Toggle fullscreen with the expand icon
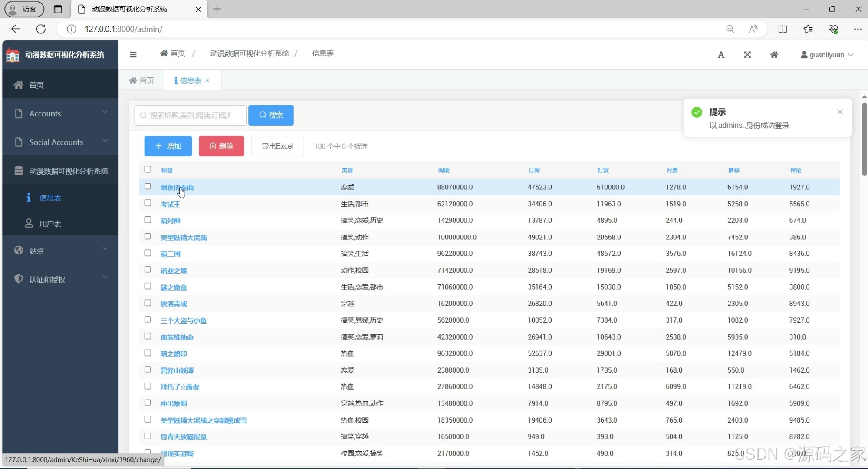The height and width of the screenshot is (469, 868). [x=747, y=55]
